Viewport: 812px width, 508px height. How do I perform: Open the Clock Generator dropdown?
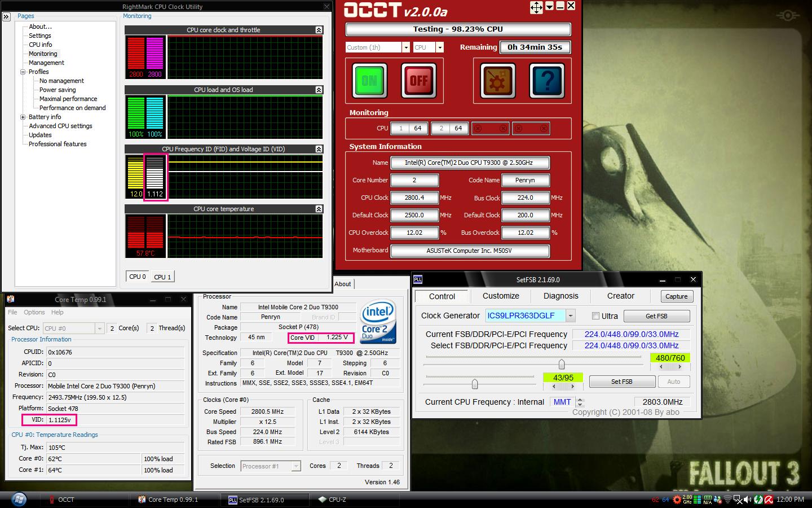[x=571, y=316]
